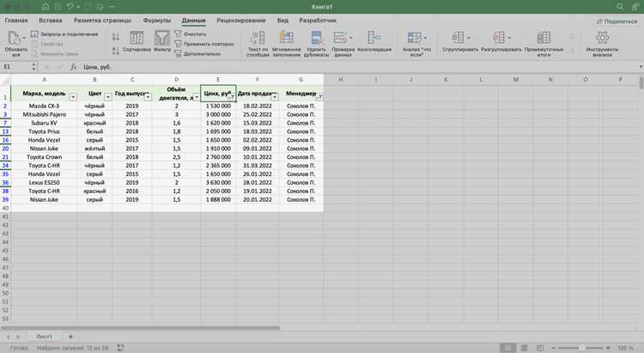This screenshot has height=353, width=644.
Task: Open the Вид ribbon tab
Action: point(283,20)
